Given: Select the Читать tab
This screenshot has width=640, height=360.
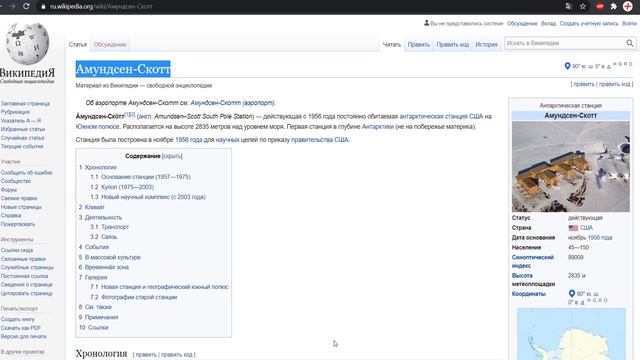Looking at the screenshot, I should tap(392, 44).
